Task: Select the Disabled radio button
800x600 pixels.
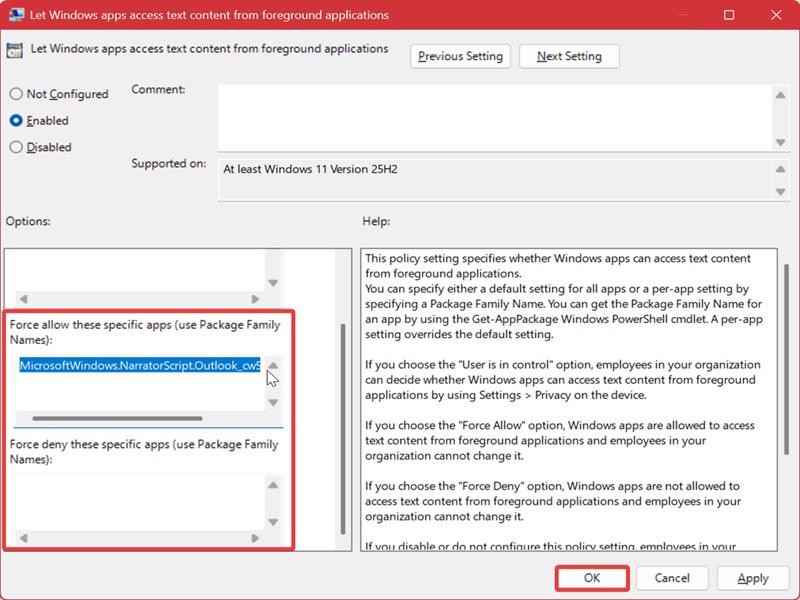Action: pyautogui.click(x=16, y=147)
